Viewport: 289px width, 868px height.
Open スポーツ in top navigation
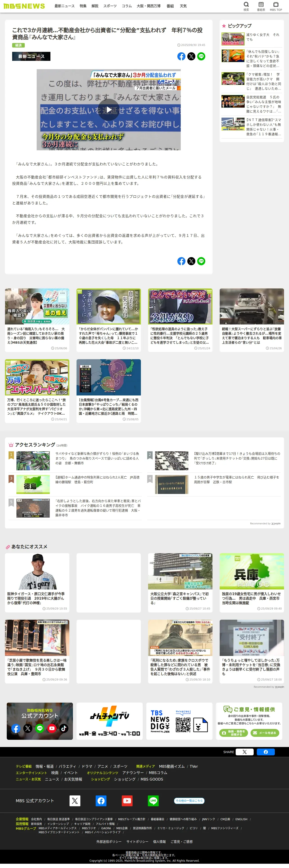[110, 6]
